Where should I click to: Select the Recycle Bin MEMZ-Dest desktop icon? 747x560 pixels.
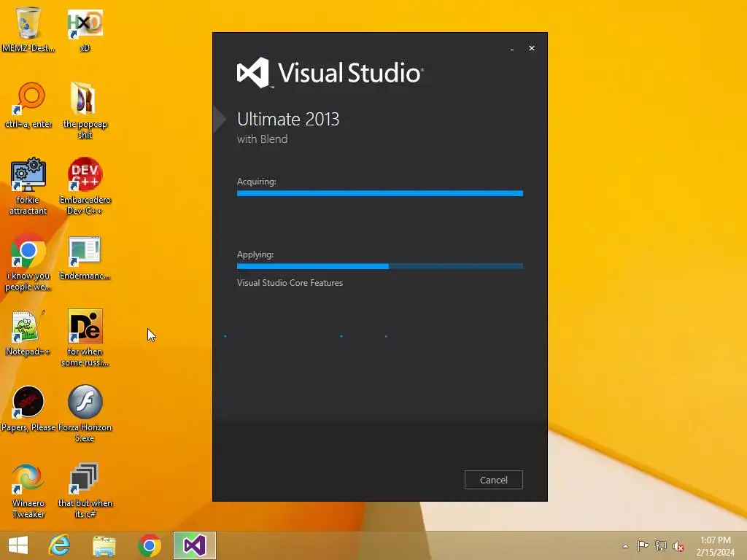pos(28,29)
